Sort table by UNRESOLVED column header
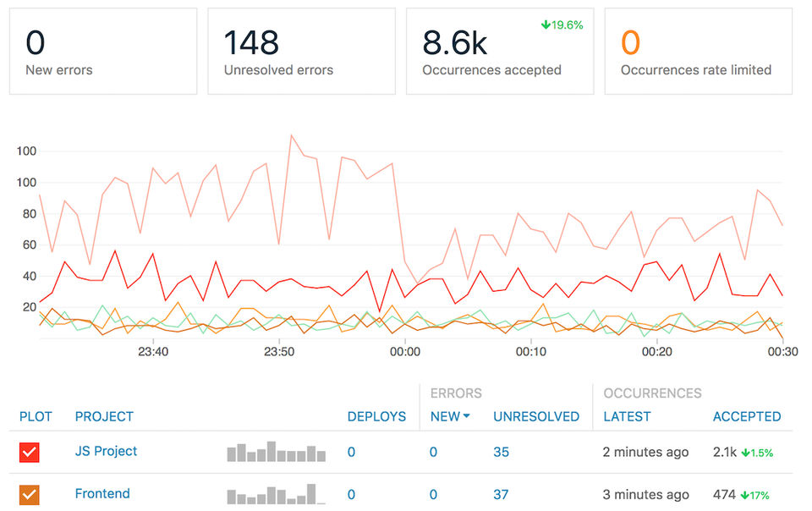Image resolution: width=812 pixels, height=511 pixels. [x=536, y=416]
